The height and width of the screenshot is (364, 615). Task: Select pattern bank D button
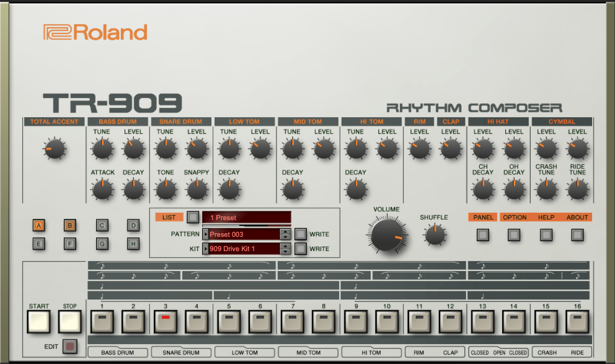[x=133, y=226]
